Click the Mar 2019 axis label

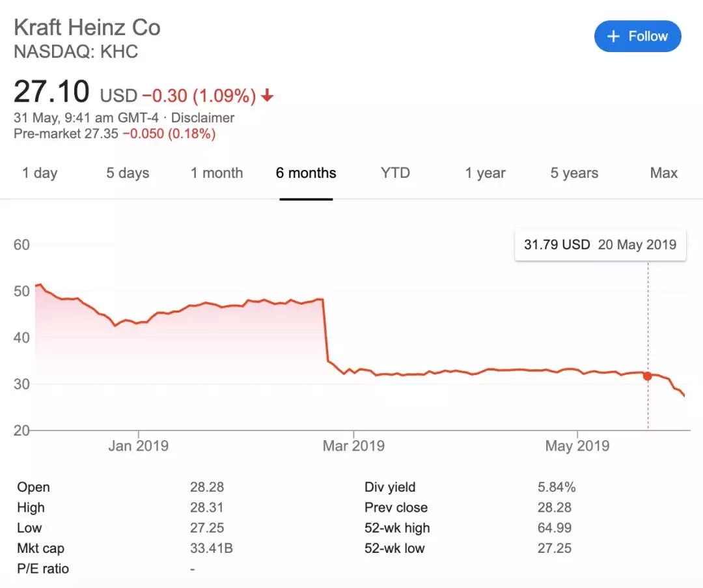[353, 446]
